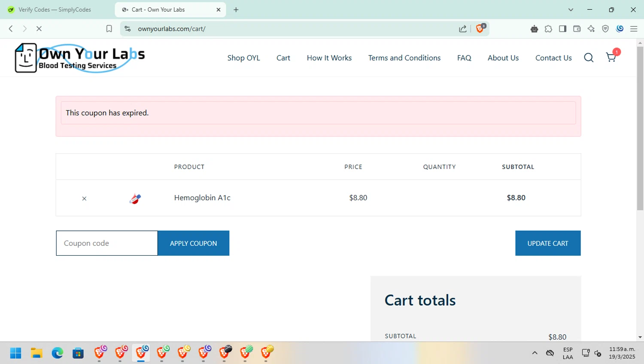Viewport: 644px width, 364px height.
Task: Click the Own Your Labs logo
Action: pos(80,58)
